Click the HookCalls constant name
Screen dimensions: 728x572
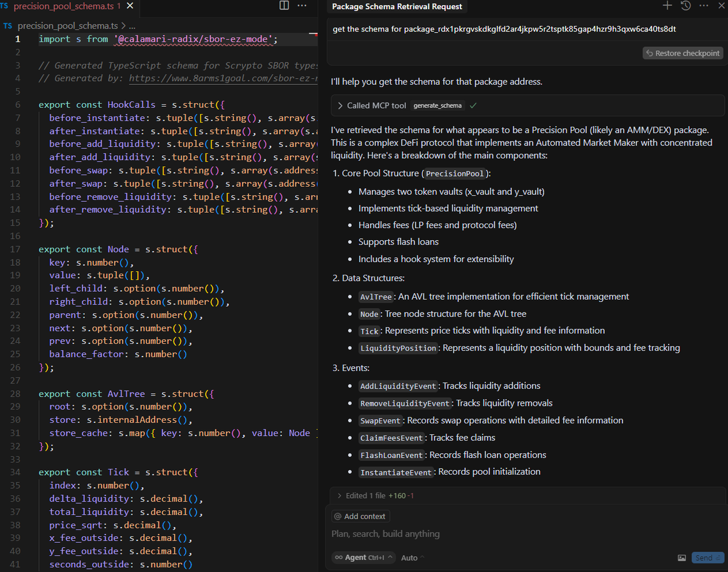(x=132, y=104)
